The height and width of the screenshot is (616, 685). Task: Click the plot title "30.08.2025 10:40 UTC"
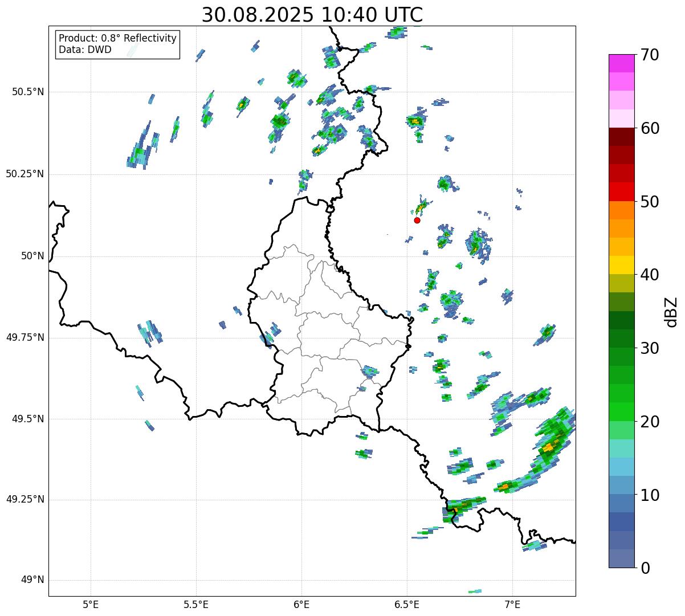click(x=312, y=15)
